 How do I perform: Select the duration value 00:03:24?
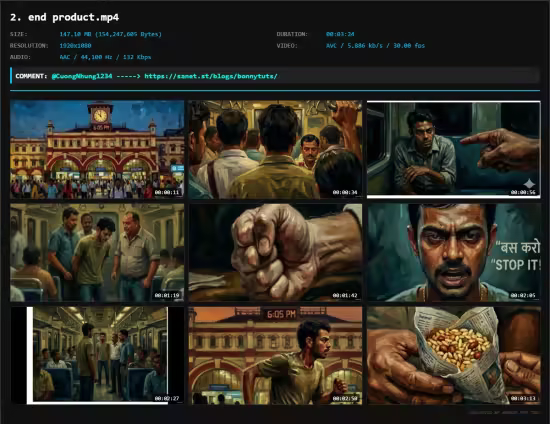click(x=340, y=34)
